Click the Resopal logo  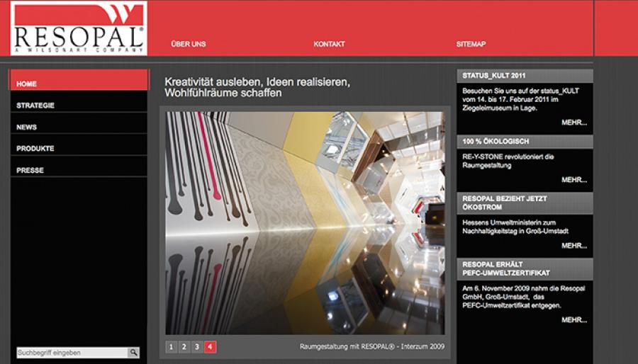click(79, 28)
